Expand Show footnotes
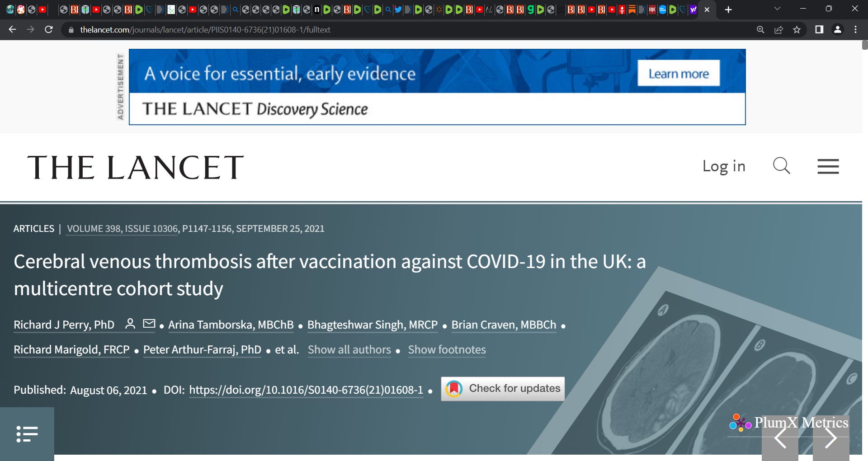 point(447,349)
